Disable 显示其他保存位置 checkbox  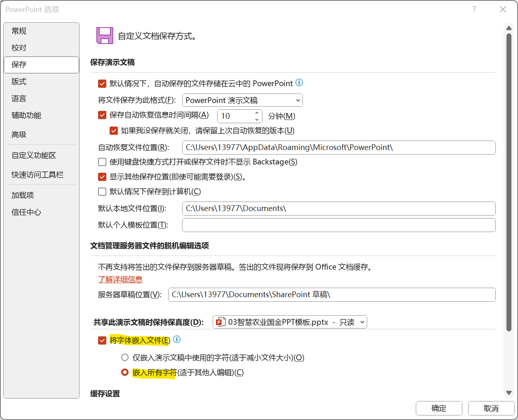(102, 176)
